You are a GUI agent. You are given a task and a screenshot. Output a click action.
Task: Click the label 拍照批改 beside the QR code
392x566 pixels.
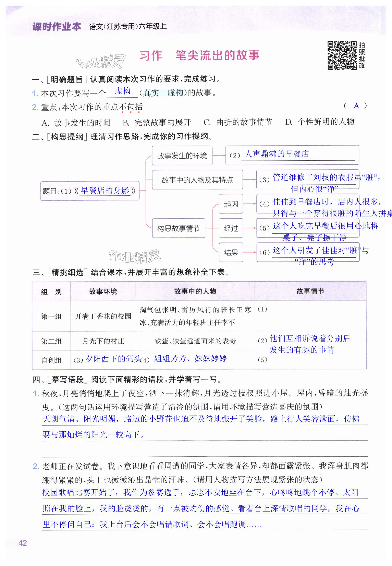click(x=362, y=56)
